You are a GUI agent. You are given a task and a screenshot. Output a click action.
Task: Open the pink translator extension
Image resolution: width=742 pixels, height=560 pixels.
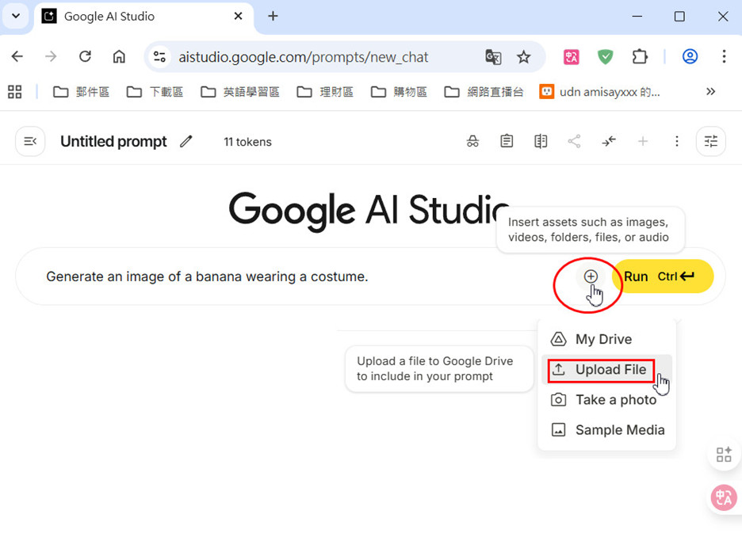[572, 57]
